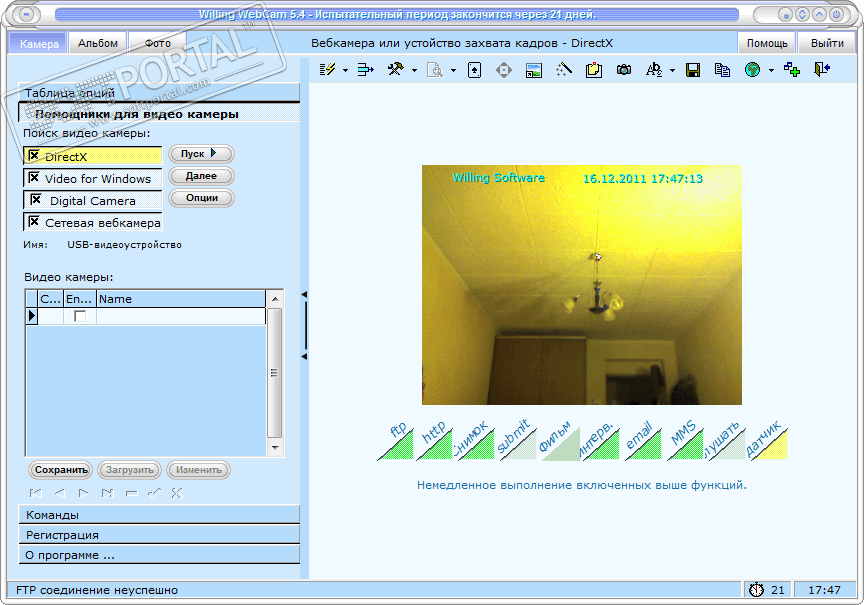Click the spade playing card icon

point(474,70)
